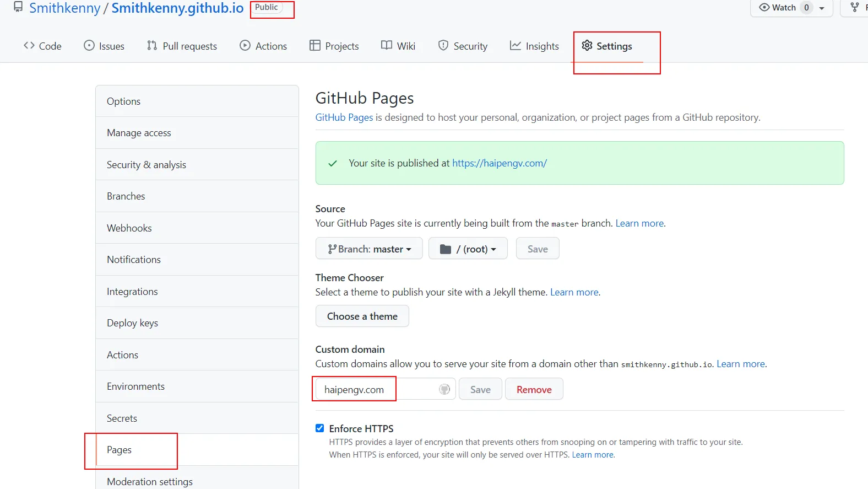Click the git branch icon in Branch button
868x489 pixels.
(x=332, y=249)
